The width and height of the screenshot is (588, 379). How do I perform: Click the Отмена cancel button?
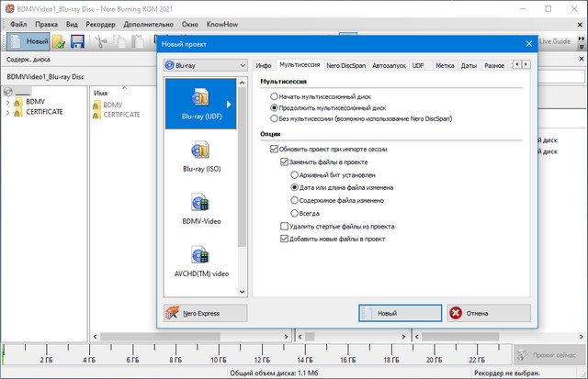tap(489, 313)
